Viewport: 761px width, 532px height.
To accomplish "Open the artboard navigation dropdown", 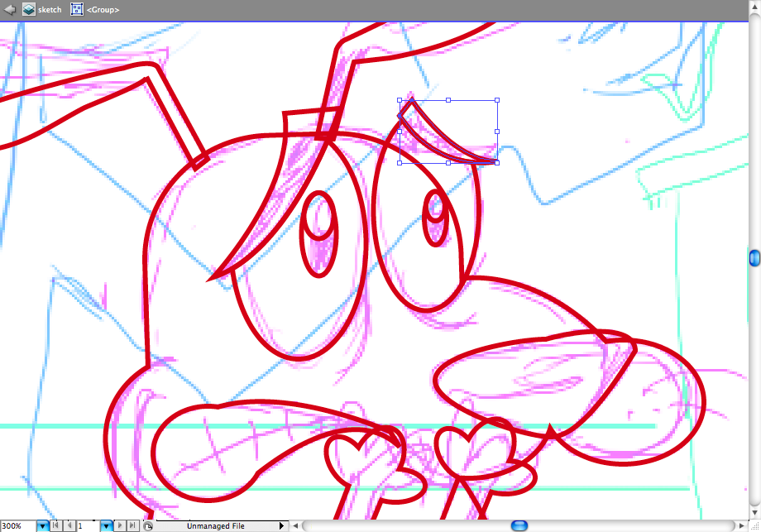I will (x=106, y=526).
